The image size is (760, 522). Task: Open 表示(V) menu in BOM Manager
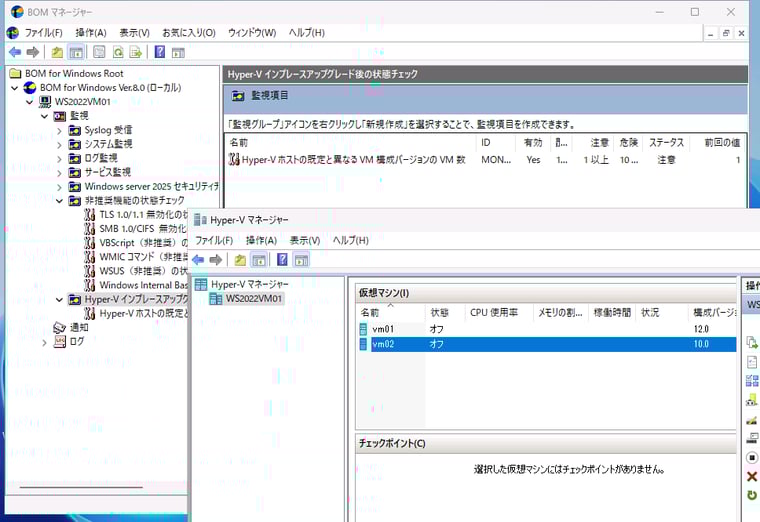coord(134,33)
